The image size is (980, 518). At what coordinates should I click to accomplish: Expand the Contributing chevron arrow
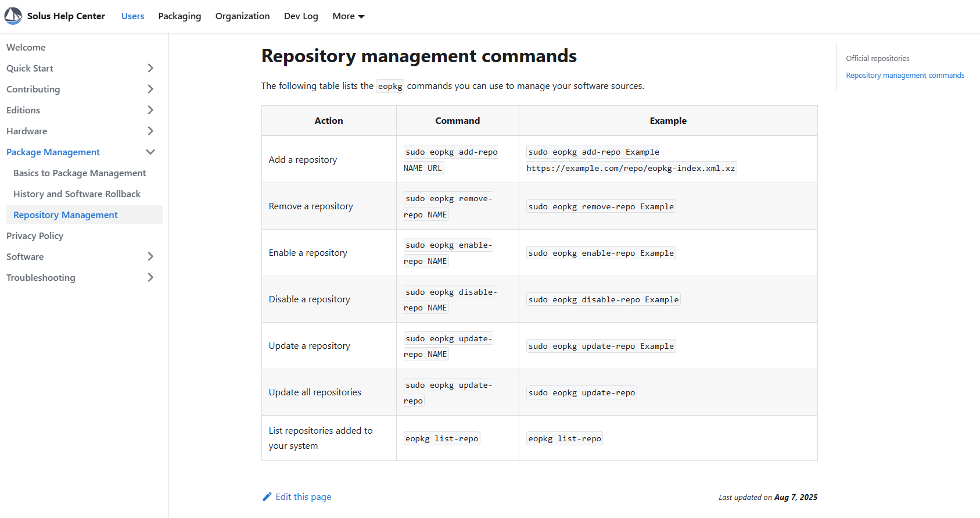tap(150, 89)
